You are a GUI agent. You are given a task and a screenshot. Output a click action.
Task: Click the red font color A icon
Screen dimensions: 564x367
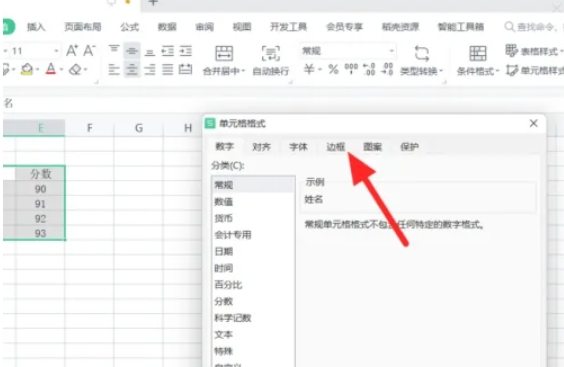pyautogui.click(x=51, y=69)
